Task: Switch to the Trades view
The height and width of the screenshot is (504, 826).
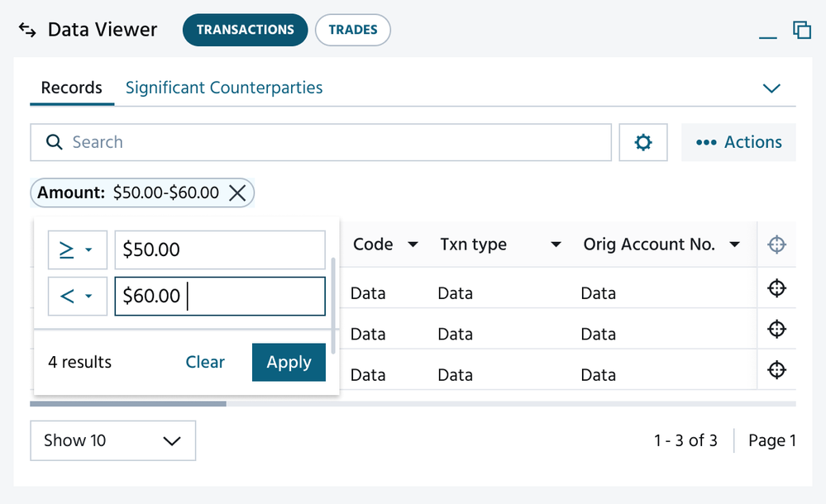Action: coord(352,30)
